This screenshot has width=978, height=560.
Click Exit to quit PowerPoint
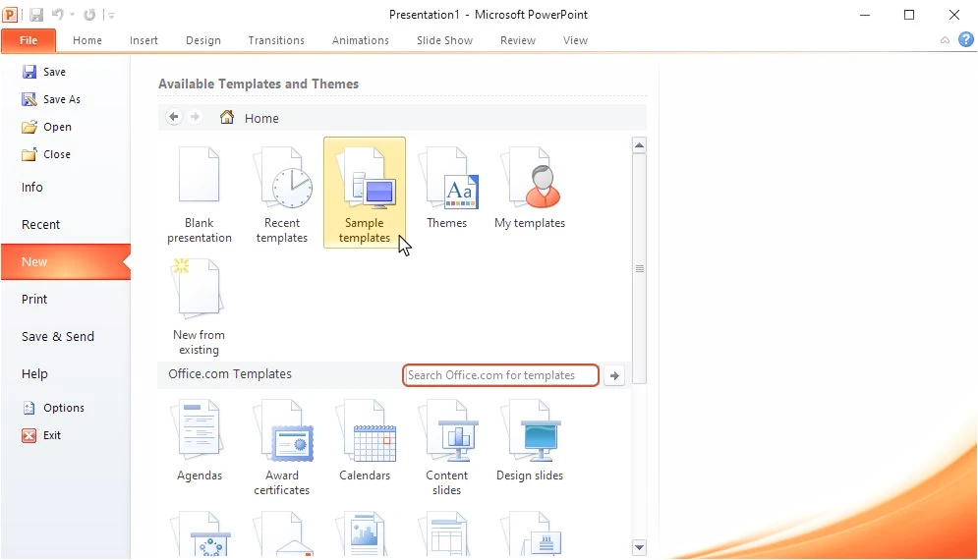[x=41, y=435]
